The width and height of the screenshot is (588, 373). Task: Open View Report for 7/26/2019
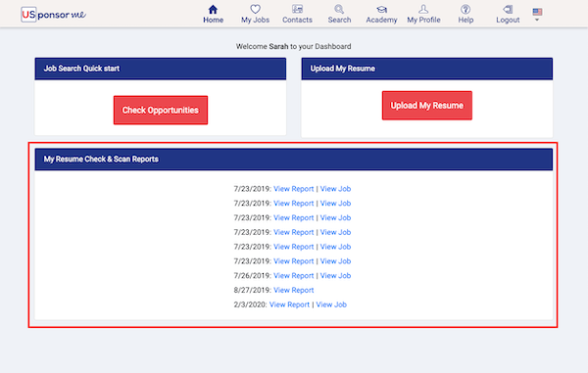coord(294,276)
